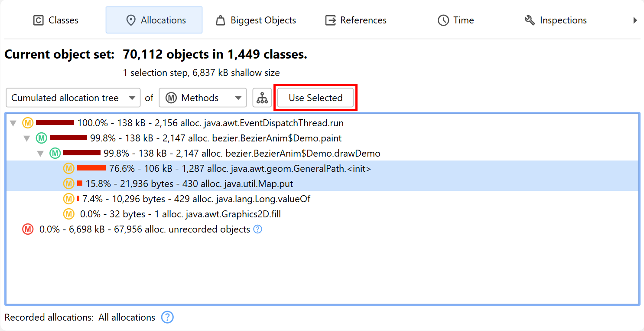Click method icon of Graphics2D.fill row
Image resolution: width=644 pixels, height=331 pixels.
click(x=68, y=214)
